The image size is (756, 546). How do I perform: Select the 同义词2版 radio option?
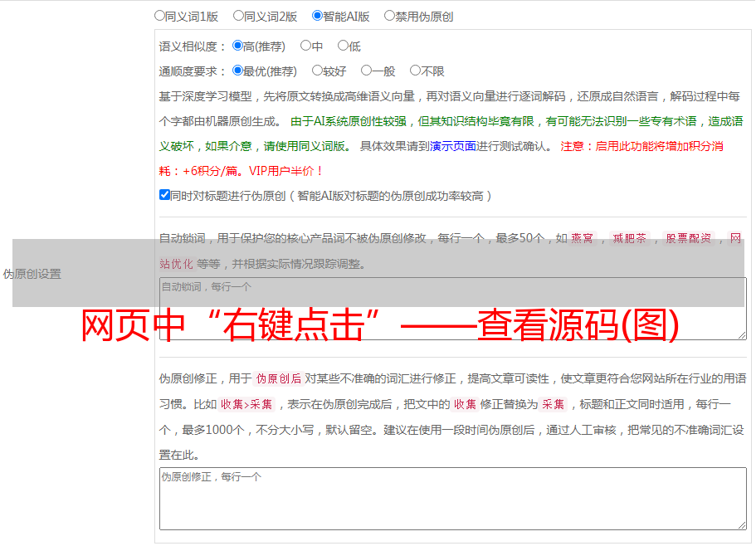[239, 16]
